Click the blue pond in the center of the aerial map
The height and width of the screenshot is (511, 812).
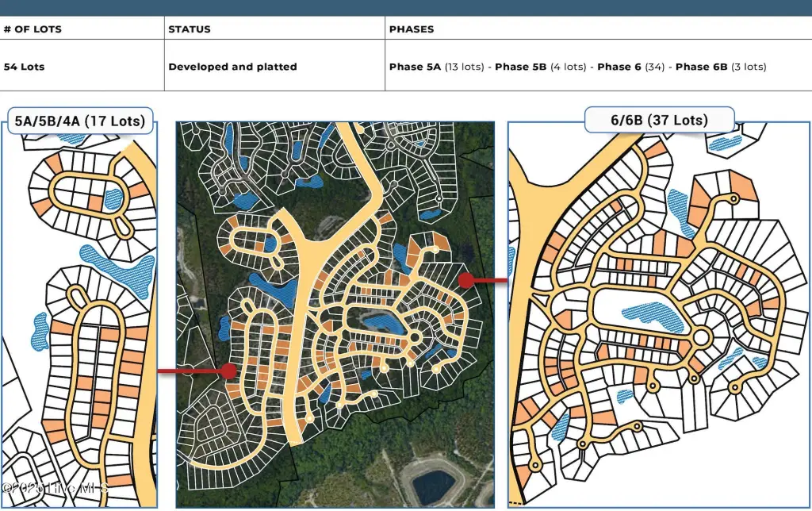[382, 322]
